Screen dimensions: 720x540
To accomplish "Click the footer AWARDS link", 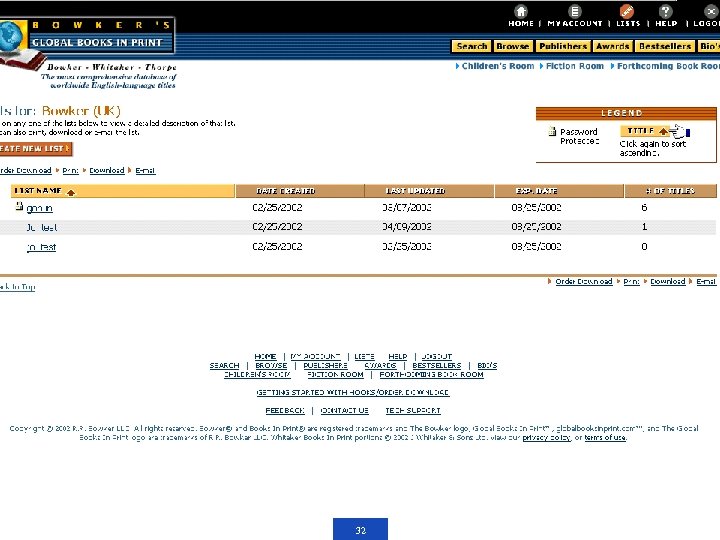I will tap(380, 366).
